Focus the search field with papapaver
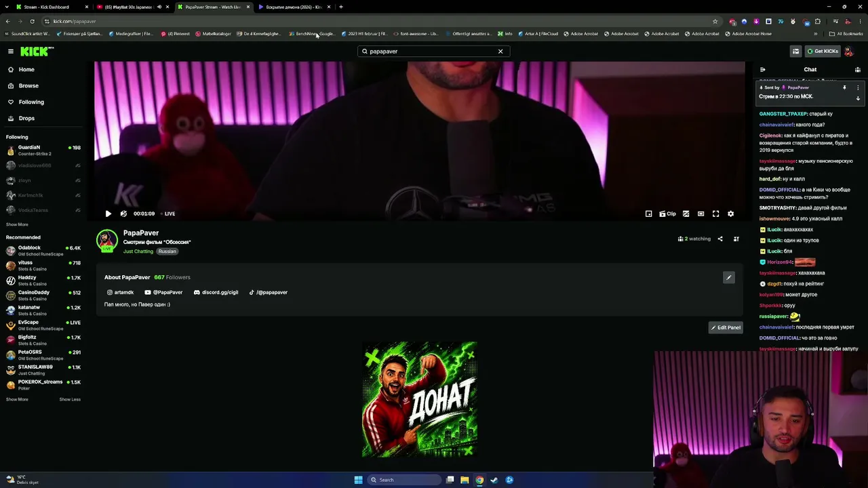The image size is (868, 488). click(x=433, y=52)
